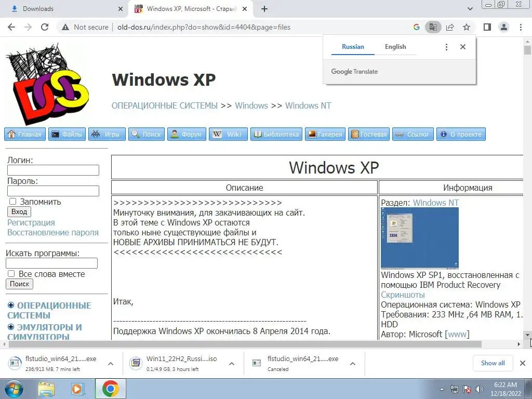Open options for canceled flstudio download
532x399 pixels.
coord(353,363)
